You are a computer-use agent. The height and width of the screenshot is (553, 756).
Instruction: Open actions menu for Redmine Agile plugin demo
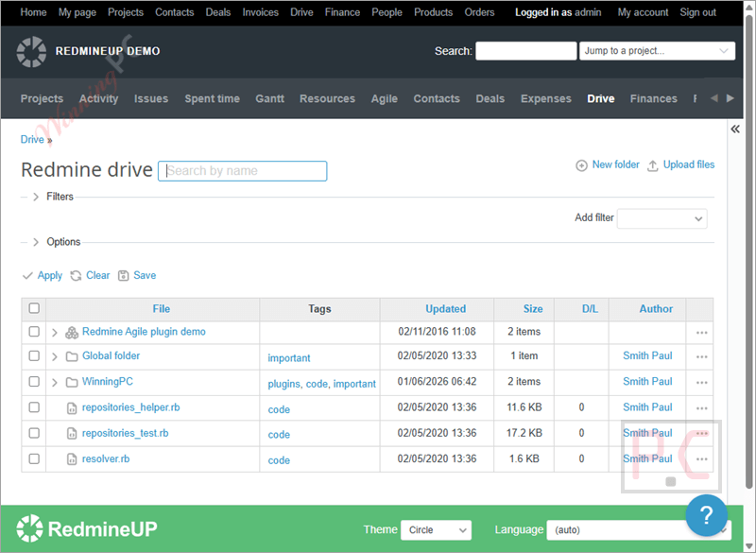701,333
